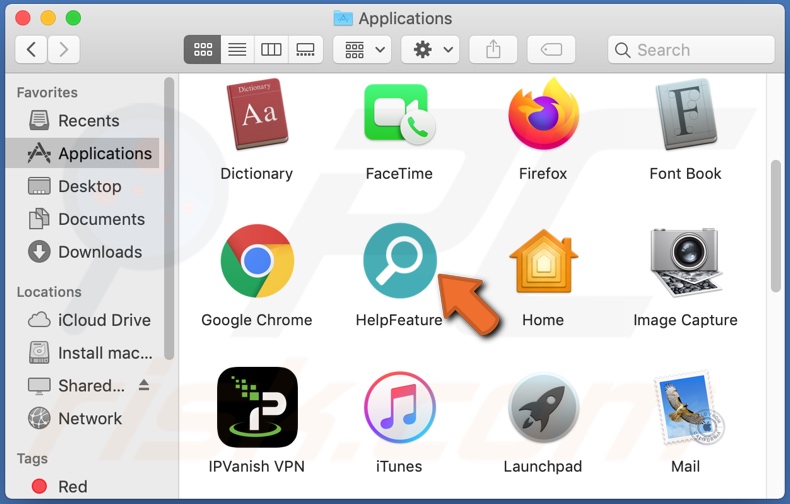The image size is (790, 504).
Task: Click the Edit Tags toolbar button
Action: pyautogui.click(x=551, y=49)
